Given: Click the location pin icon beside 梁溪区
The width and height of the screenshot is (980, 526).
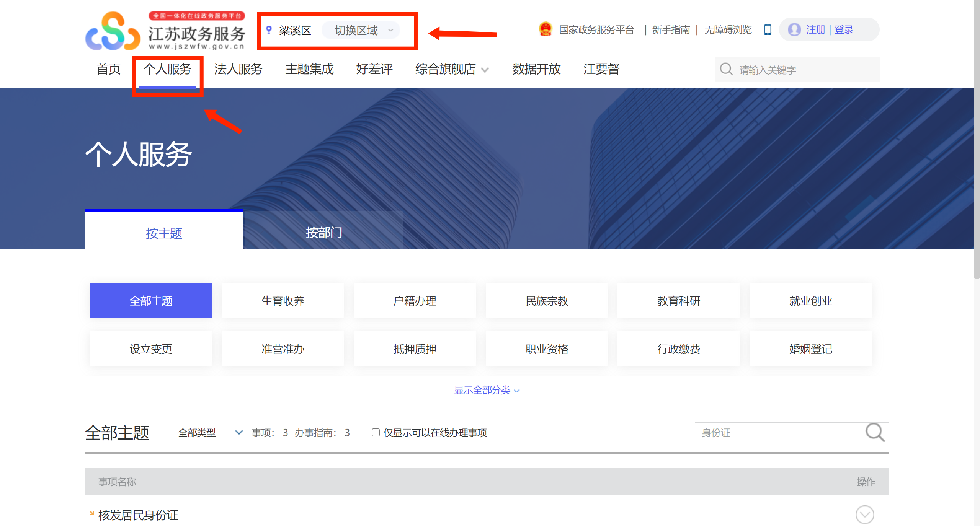Looking at the screenshot, I should (x=269, y=30).
